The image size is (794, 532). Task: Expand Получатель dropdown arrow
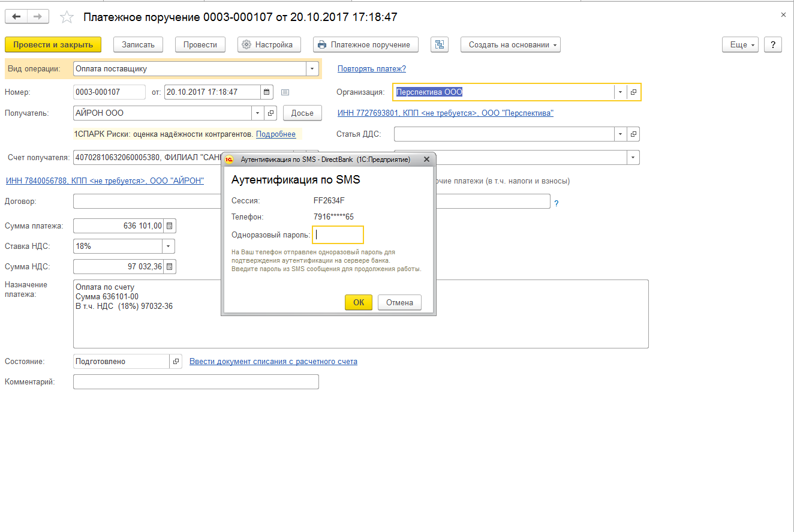pyautogui.click(x=258, y=113)
